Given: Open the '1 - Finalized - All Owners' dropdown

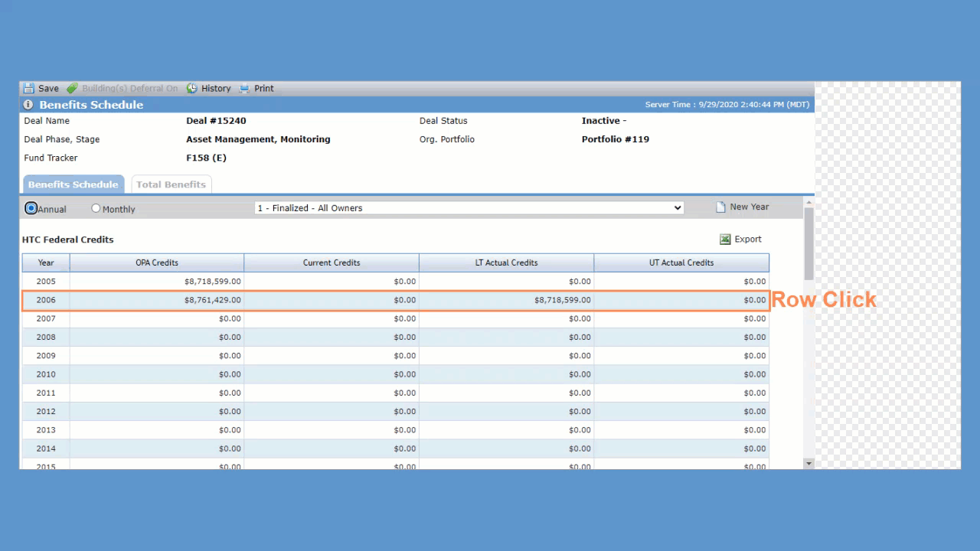Looking at the screenshot, I should 469,208.
